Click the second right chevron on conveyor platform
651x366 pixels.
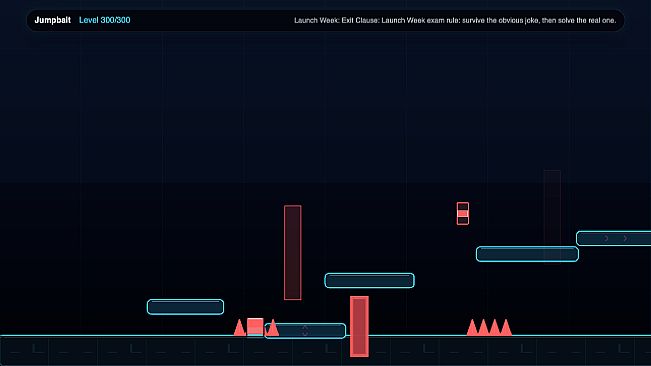click(625, 239)
